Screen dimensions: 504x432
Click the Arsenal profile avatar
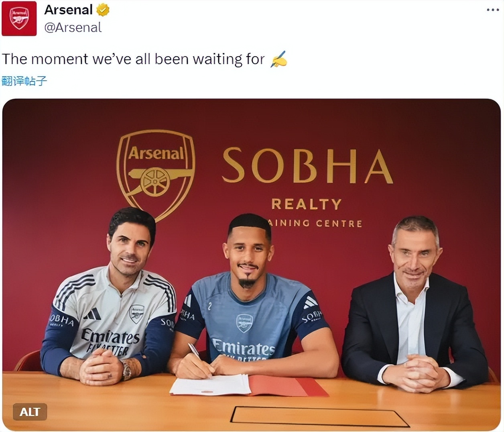19,18
